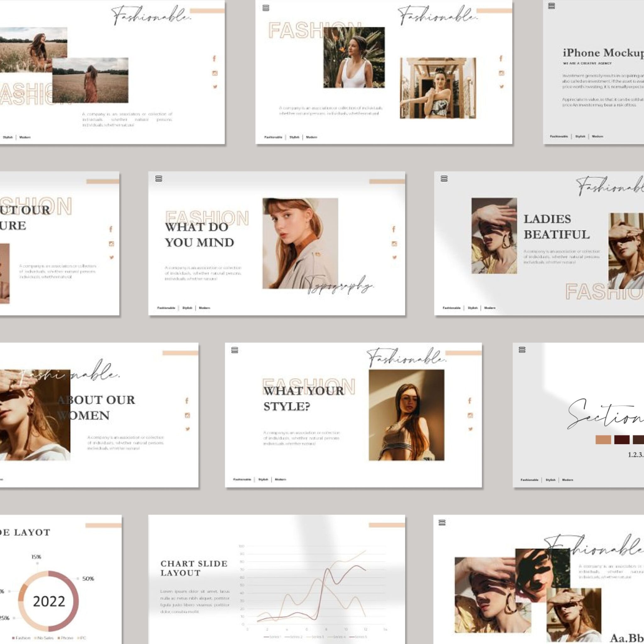The image size is (644, 644).
Task: Click the What Your Style? heading
Action: click(x=304, y=399)
